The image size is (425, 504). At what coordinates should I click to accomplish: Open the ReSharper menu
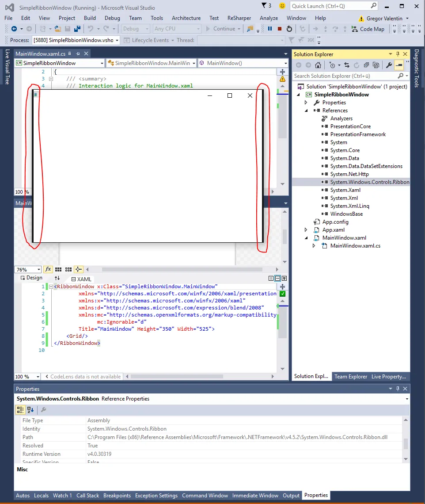coord(239,18)
